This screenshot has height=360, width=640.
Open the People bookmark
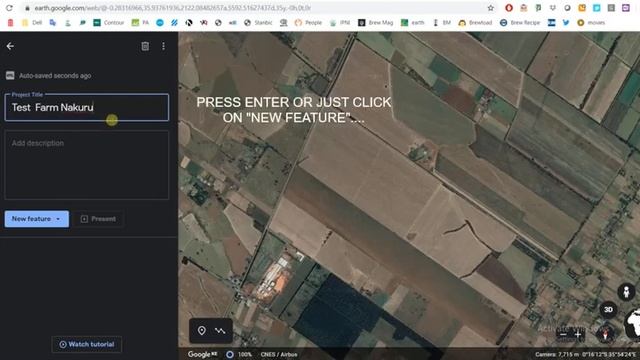click(308, 23)
